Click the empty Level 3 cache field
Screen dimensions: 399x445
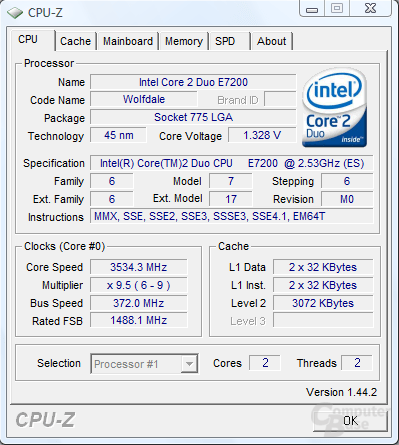tap(323, 321)
